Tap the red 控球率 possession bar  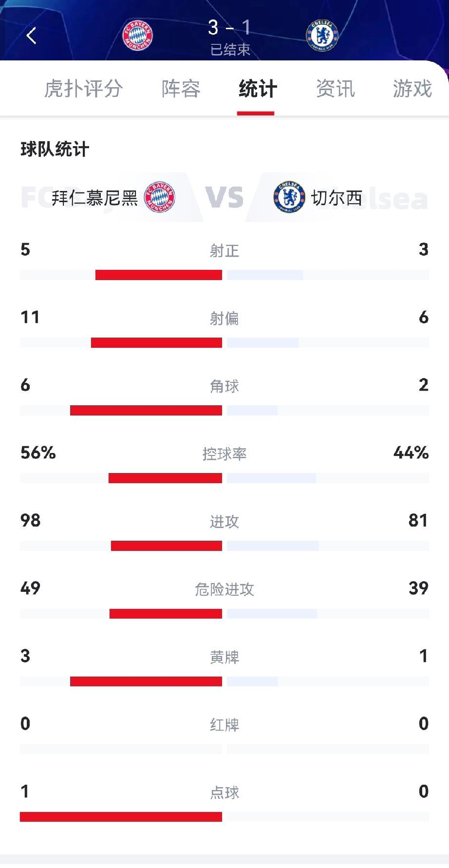tap(165, 478)
